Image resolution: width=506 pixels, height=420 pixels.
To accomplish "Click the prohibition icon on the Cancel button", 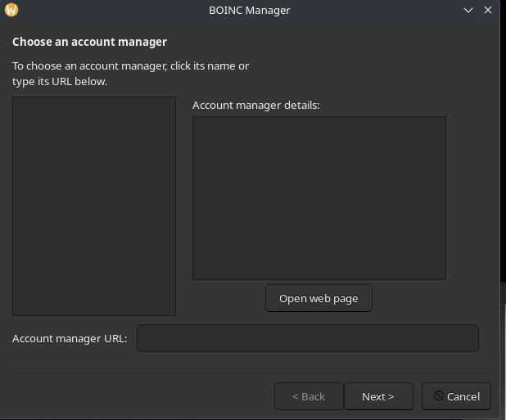I will (439, 395).
